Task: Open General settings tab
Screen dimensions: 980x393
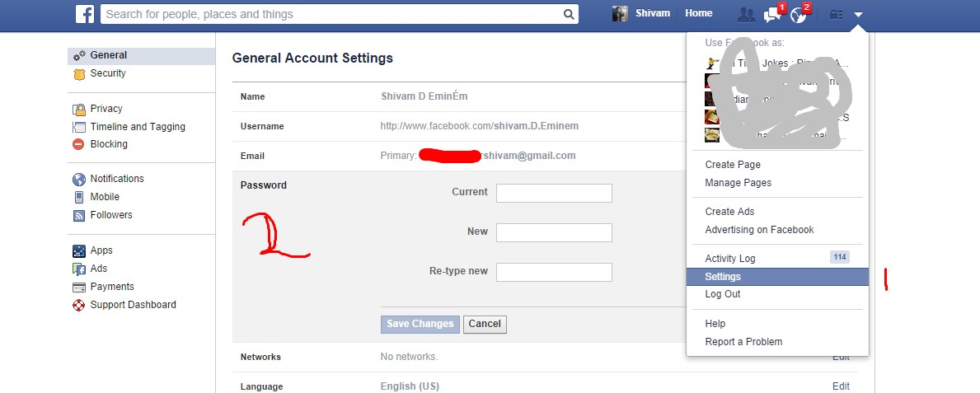Action: point(141,55)
